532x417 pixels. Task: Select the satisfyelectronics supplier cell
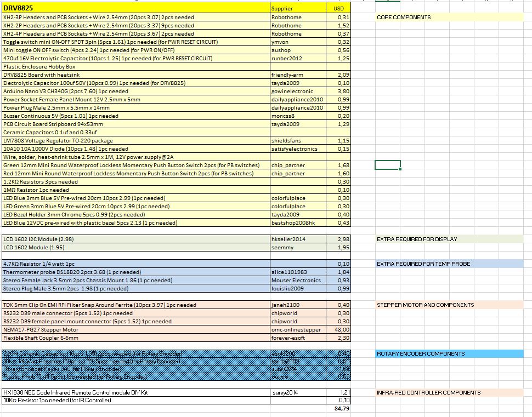(298, 149)
